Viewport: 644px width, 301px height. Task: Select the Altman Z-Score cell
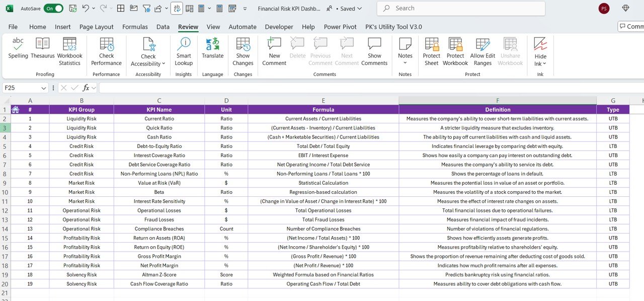point(159,275)
